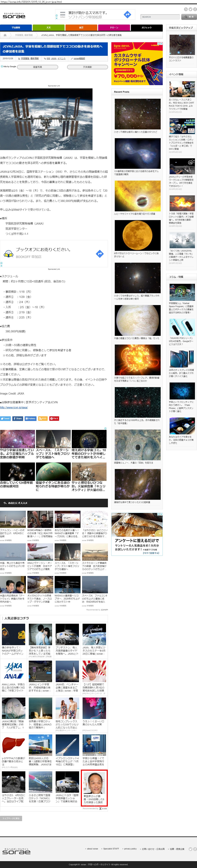This screenshot has width=197, height=868.
Task: Open the ruby and sapphire gas planet thumbnail
Action: pyautogui.click(x=138, y=196)
